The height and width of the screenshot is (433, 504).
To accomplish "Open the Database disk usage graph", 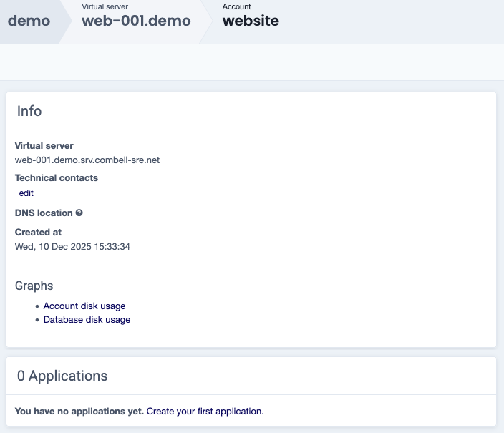I will (87, 320).
